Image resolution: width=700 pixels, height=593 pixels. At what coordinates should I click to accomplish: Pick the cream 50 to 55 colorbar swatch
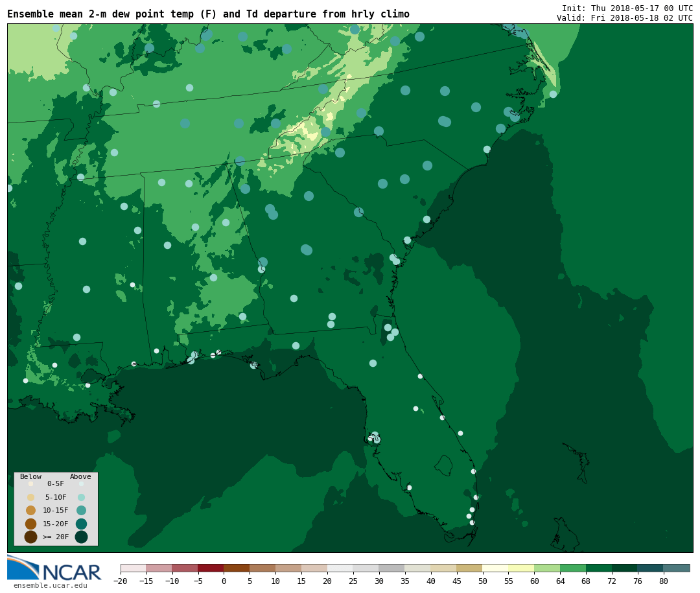click(x=496, y=568)
